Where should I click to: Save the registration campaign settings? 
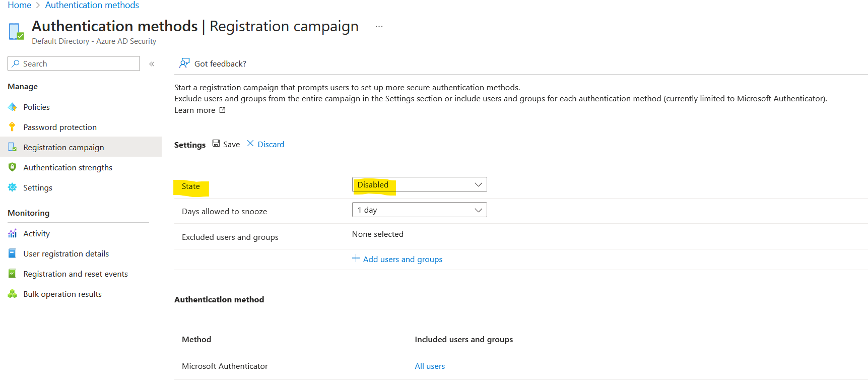click(x=226, y=144)
